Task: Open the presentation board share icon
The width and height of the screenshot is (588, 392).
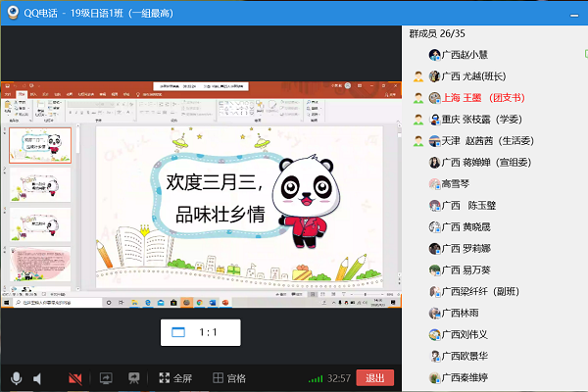Action: (x=133, y=378)
